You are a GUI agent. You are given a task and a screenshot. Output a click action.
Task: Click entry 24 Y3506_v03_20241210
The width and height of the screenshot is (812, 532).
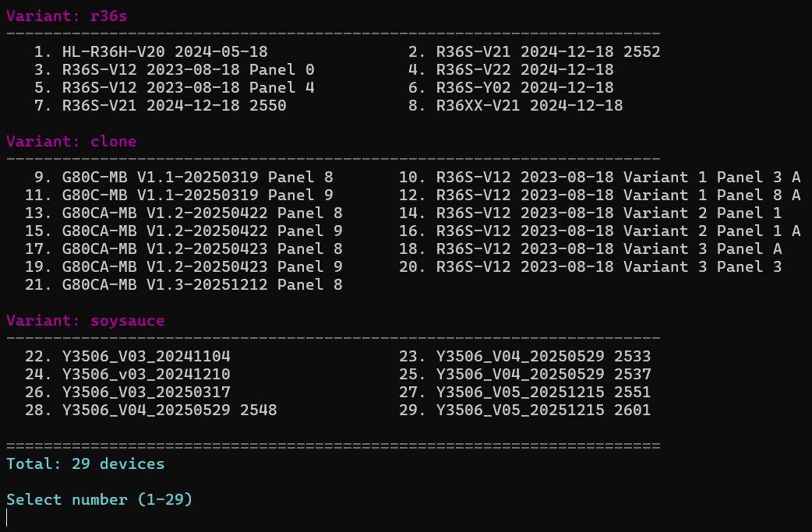127,374
